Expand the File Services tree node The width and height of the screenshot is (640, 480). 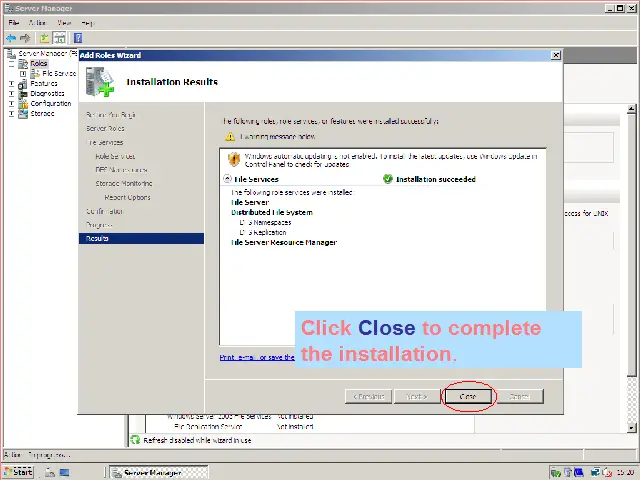tap(23, 74)
